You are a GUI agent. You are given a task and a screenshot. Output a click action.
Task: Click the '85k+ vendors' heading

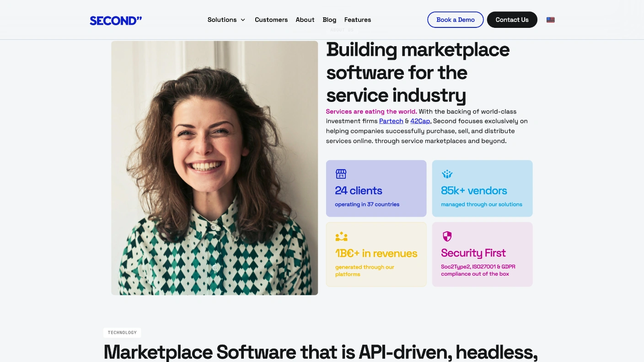pos(474,191)
